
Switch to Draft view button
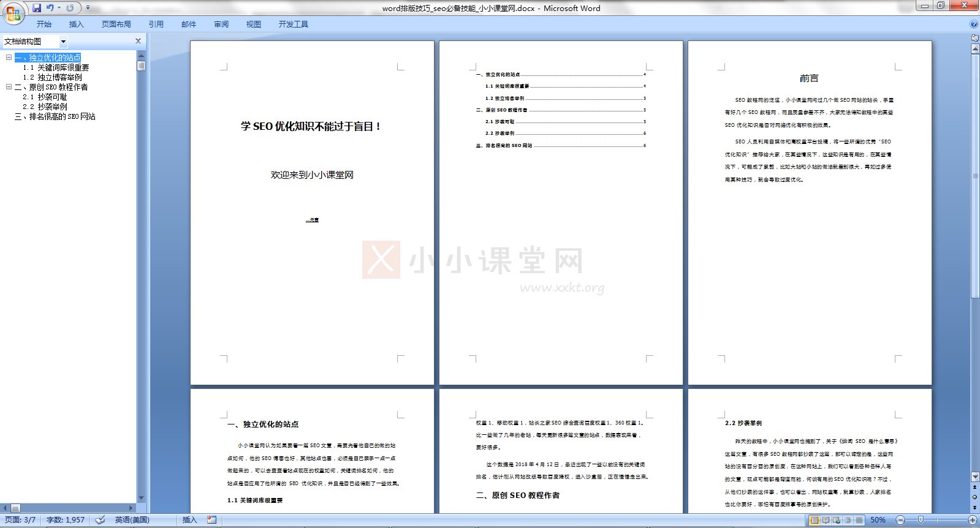click(859, 520)
